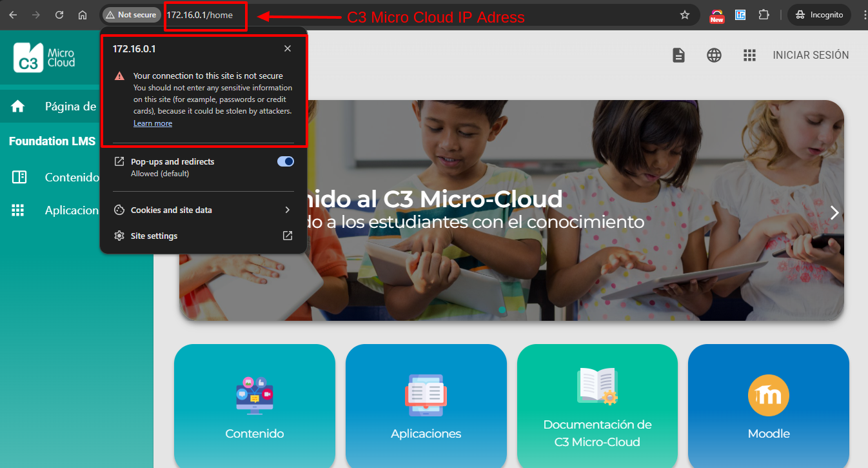Screen dimensions: 868x468
Task: Click the Foundation LMS heading
Action: click(x=52, y=141)
